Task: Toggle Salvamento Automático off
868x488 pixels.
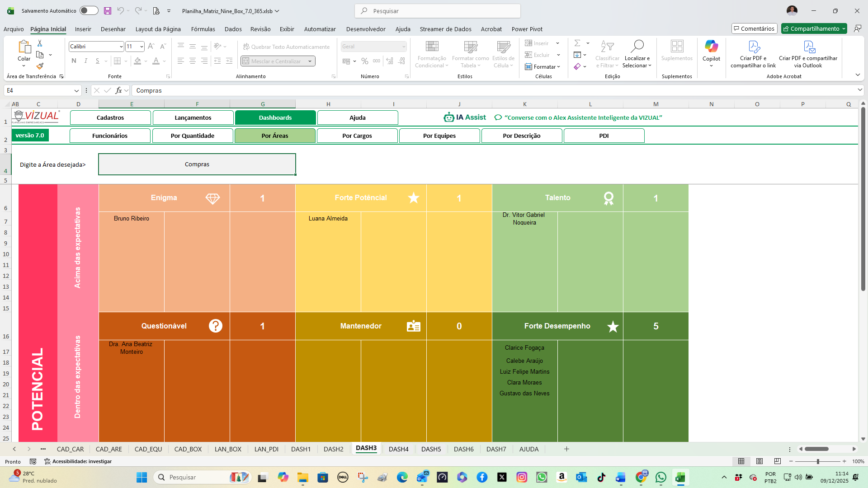Action: tap(89, 10)
